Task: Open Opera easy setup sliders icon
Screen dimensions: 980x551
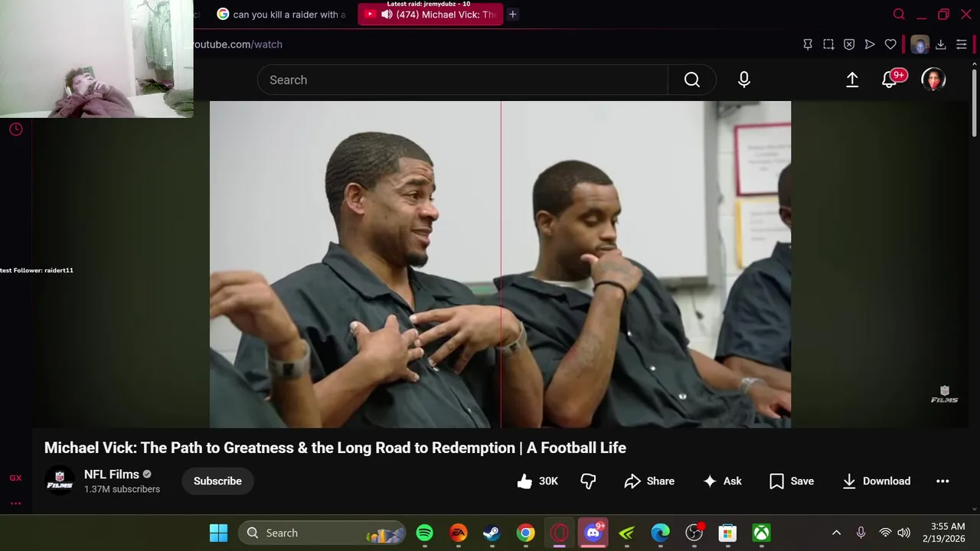Action: click(962, 44)
